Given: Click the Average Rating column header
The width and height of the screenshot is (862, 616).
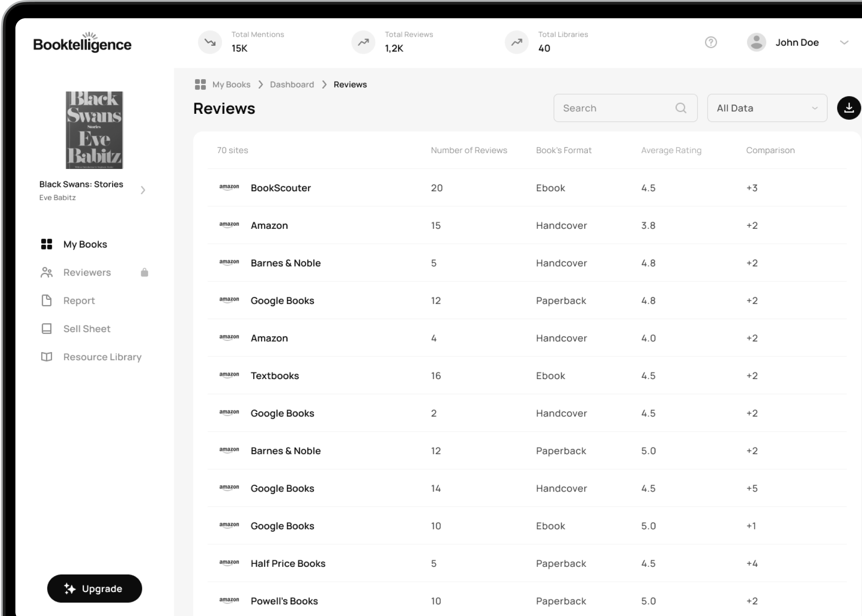Looking at the screenshot, I should pos(671,150).
